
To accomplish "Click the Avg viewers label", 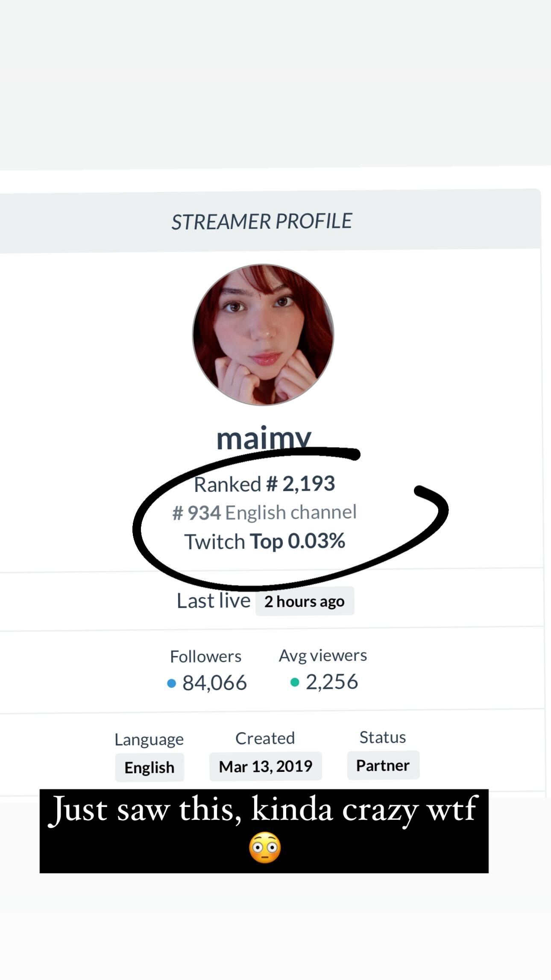I will point(323,655).
